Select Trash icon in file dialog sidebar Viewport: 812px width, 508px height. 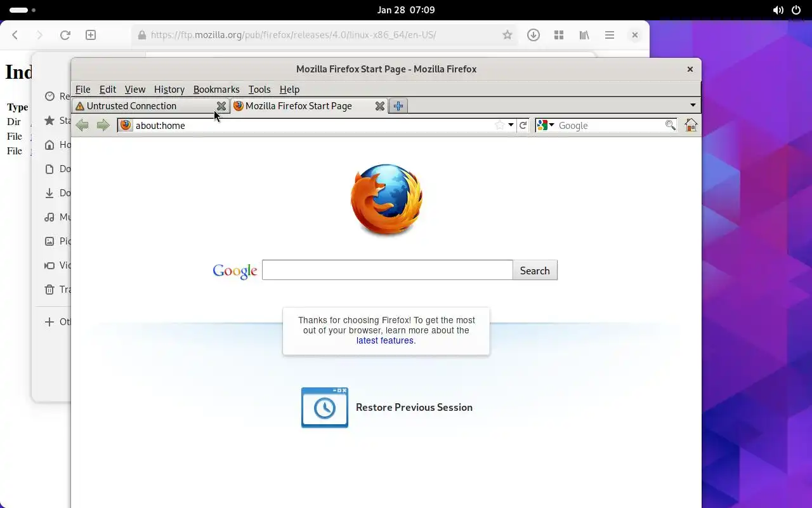click(x=49, y=290)
